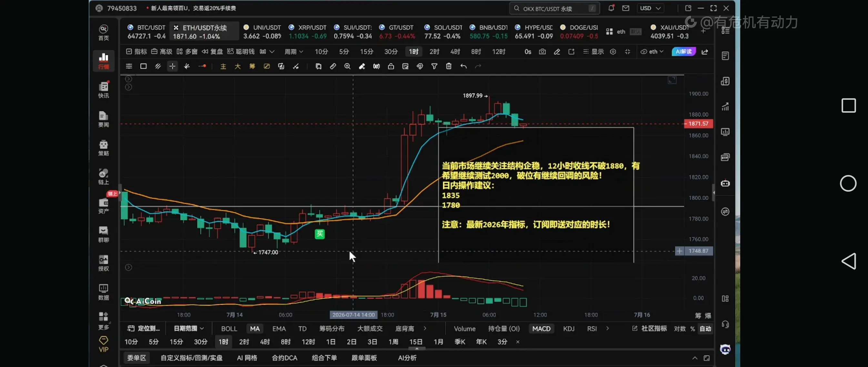Viewport: 868px width, 367px height.
Task: Open the candlestick style dropdown arrow
Action: [x=272, y=52]
